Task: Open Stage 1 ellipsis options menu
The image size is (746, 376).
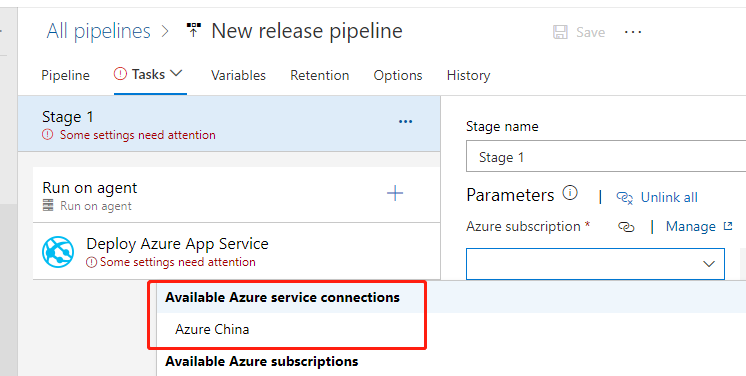Action: [405, 122]
